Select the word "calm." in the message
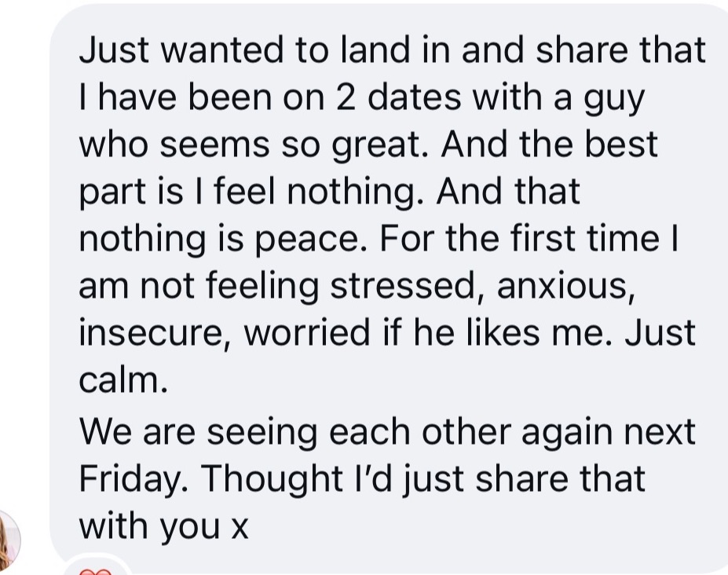This screenshot has height=575, width=728. point(123,380)
